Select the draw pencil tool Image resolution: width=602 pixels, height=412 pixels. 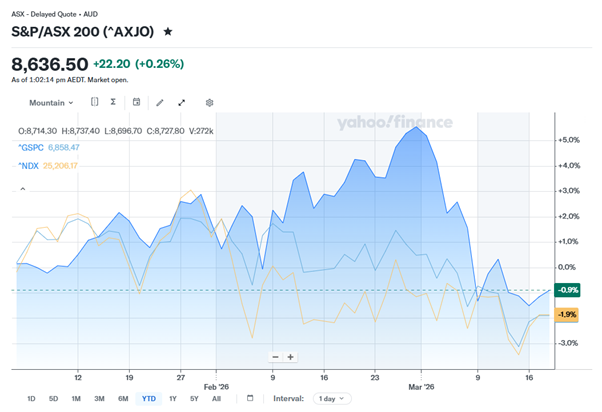click(x=160, y=103)
